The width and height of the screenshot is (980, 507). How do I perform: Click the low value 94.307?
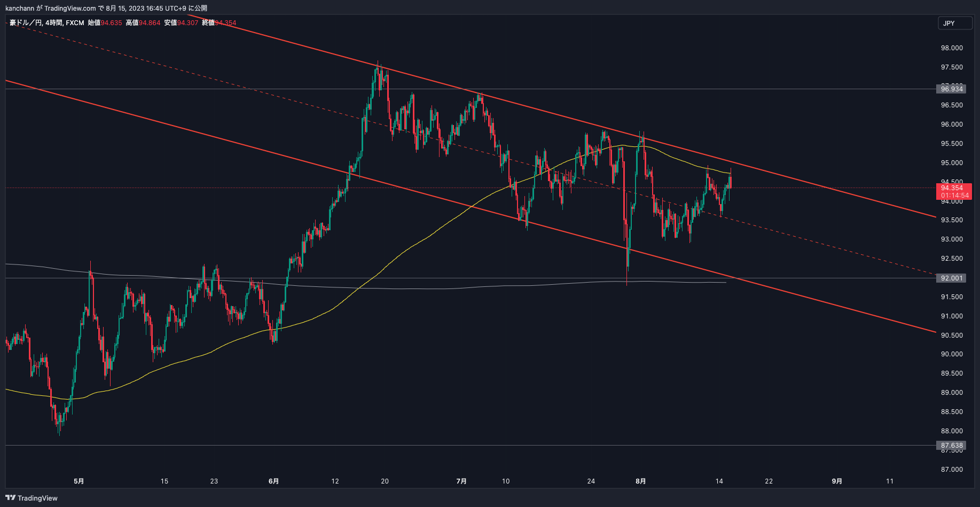tap(188, 22)
